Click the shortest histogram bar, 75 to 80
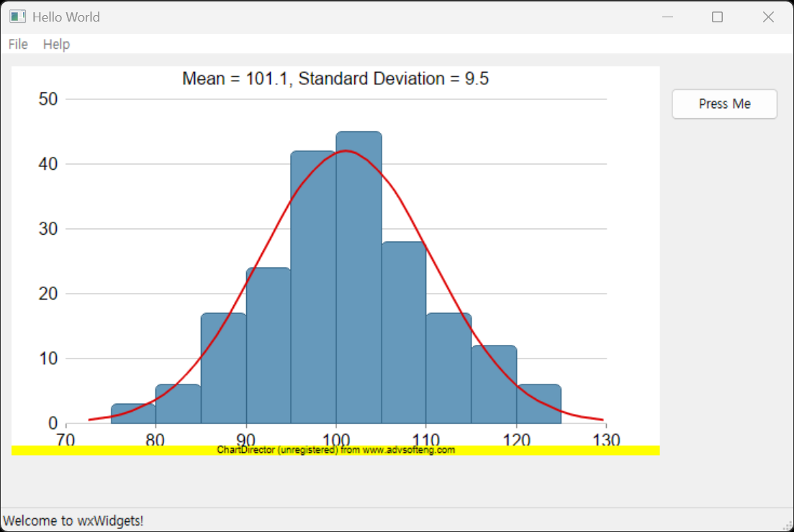The image size is (794, 532). click(x=133, y=413)
